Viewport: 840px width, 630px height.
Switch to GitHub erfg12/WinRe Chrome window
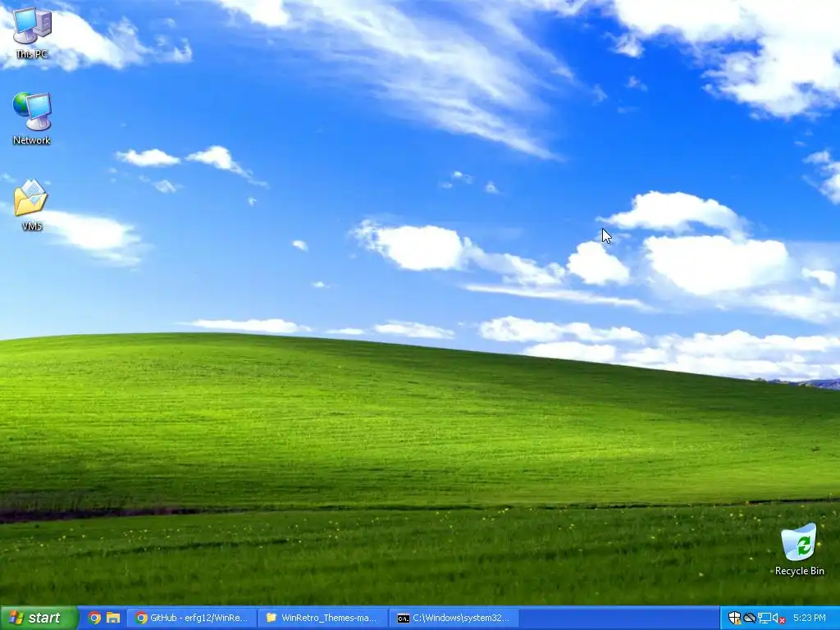(x=192, y=619)
